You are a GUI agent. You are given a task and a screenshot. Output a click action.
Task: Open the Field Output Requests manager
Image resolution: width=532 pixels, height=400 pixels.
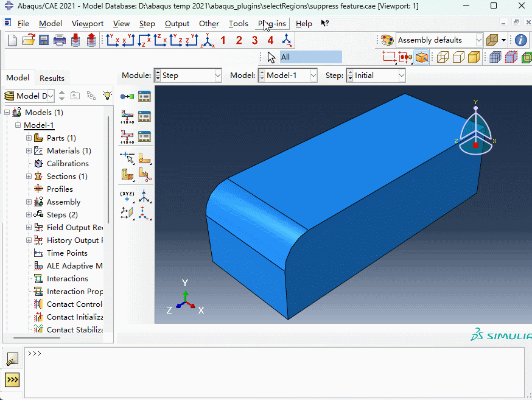pos(144,116)
